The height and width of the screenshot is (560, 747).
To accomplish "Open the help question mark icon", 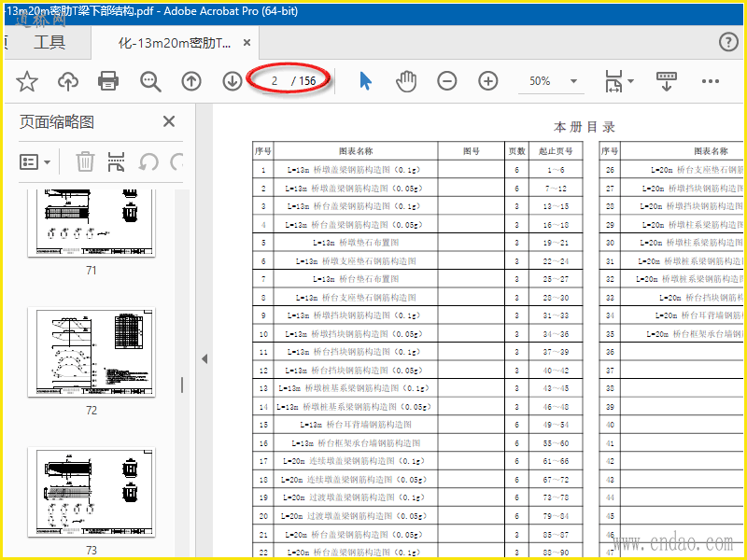I will pyautogui.click(x=728, y=42).
